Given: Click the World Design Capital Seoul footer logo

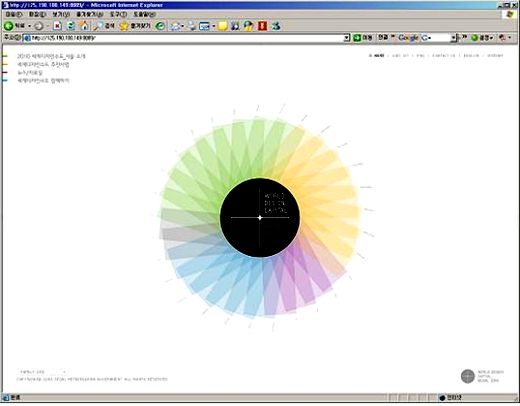Looking at the screenshot, I should pos(482,376).
